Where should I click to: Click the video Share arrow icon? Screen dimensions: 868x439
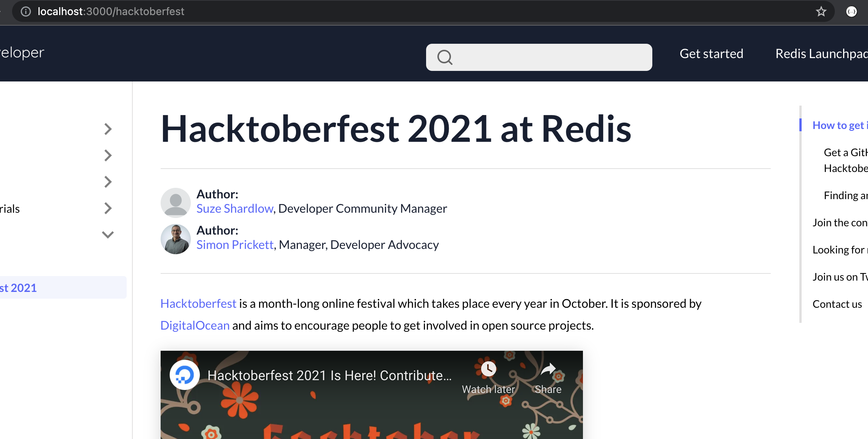point(548,370)
